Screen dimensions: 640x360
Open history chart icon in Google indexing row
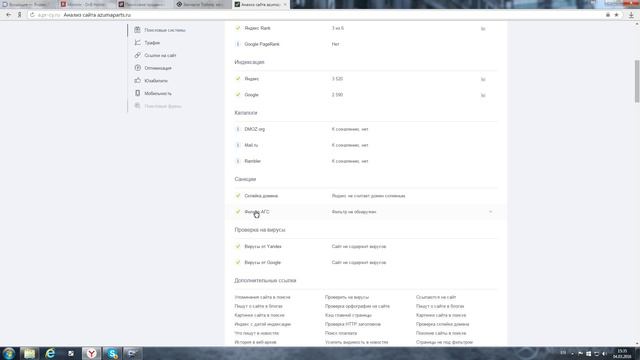click(483, 95)
